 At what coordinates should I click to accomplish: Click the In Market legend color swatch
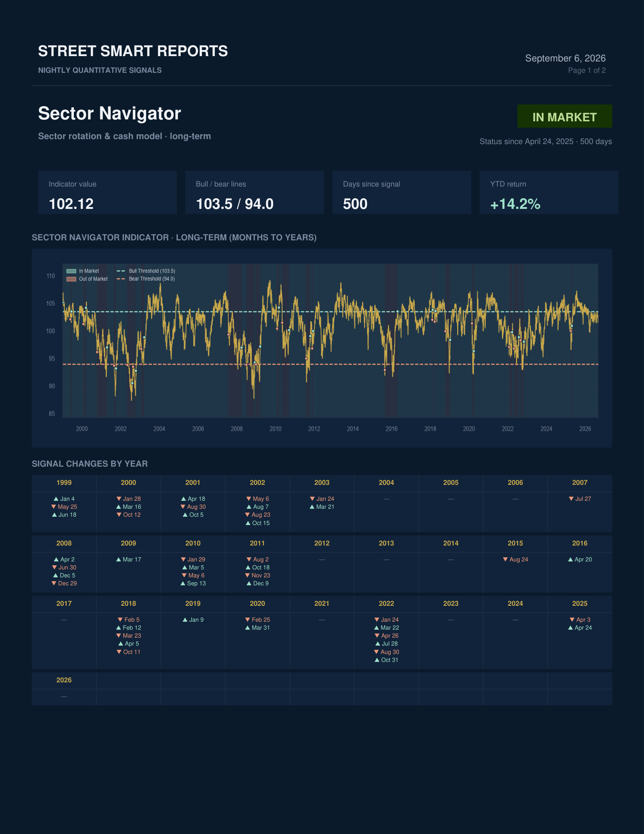71,271
